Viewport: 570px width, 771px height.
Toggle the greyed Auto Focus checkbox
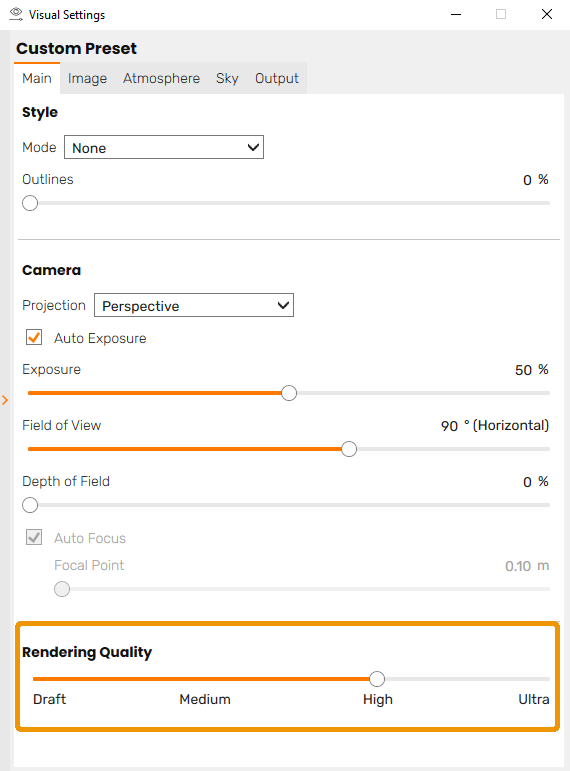[x=34, y=537]
